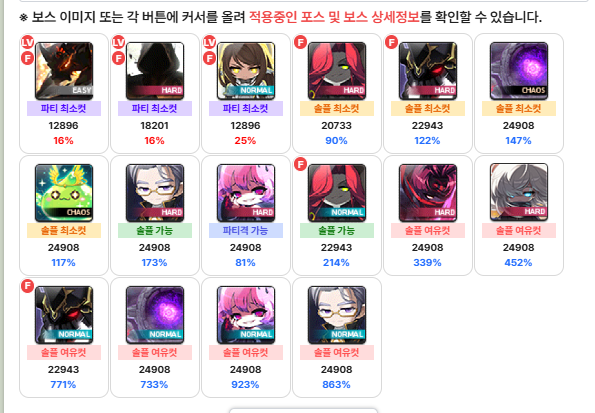The width and height of the screenshot is (595, 413).
Task: Click the red-haired NORMAL boss icon
Action: point(337,193)
